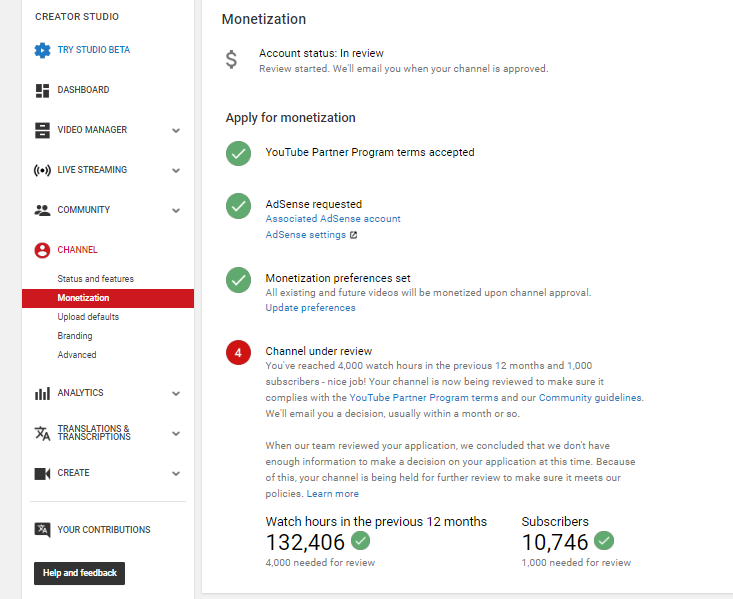The width and height of the screenshot is (733, 599).
Task: Click the Translations & Transcriptions icon
Action: pos(42,433)
